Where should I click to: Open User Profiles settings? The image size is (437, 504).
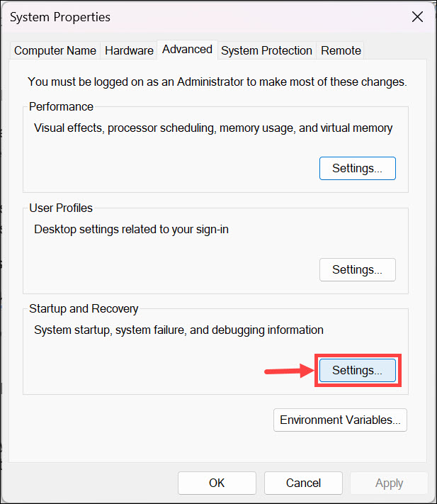click(x=357, y=269)
